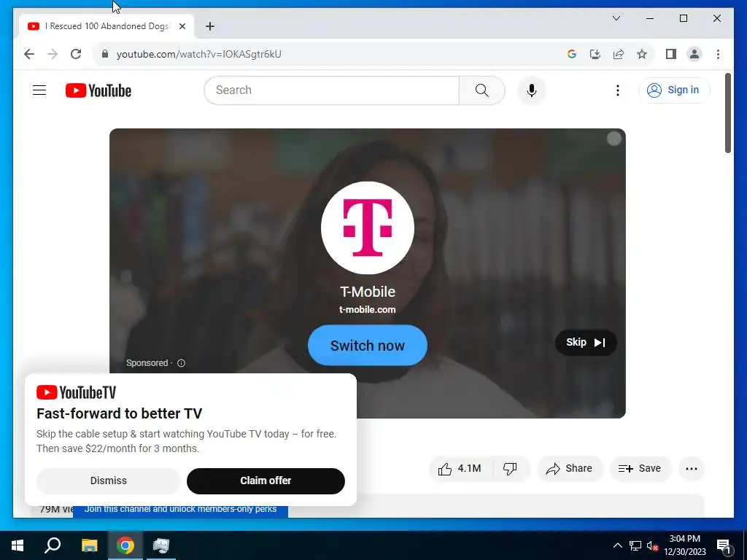
Task: Open the t-mobile.com link
Action: (368, 309)
